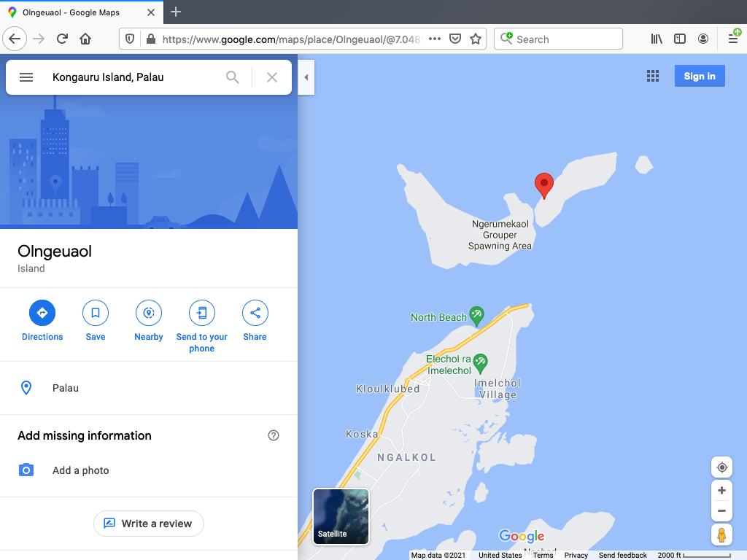Viewport: 747px width, 560px height.
Task: Open Street View Pegman
Action: click(721, 535)
